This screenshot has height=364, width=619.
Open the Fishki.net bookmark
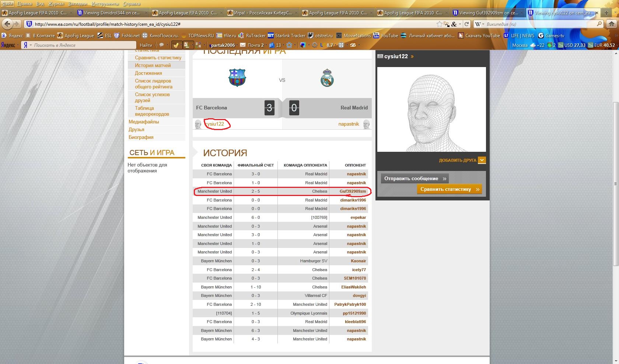coord(127,36)
